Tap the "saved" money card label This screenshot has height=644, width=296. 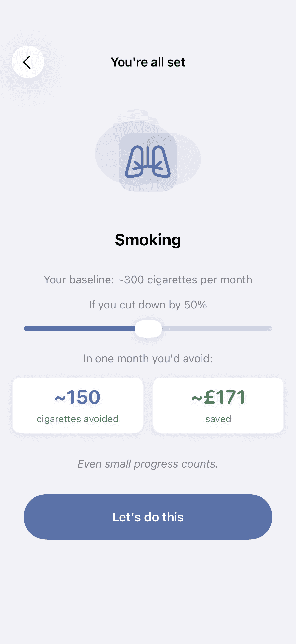pos(218,419)
